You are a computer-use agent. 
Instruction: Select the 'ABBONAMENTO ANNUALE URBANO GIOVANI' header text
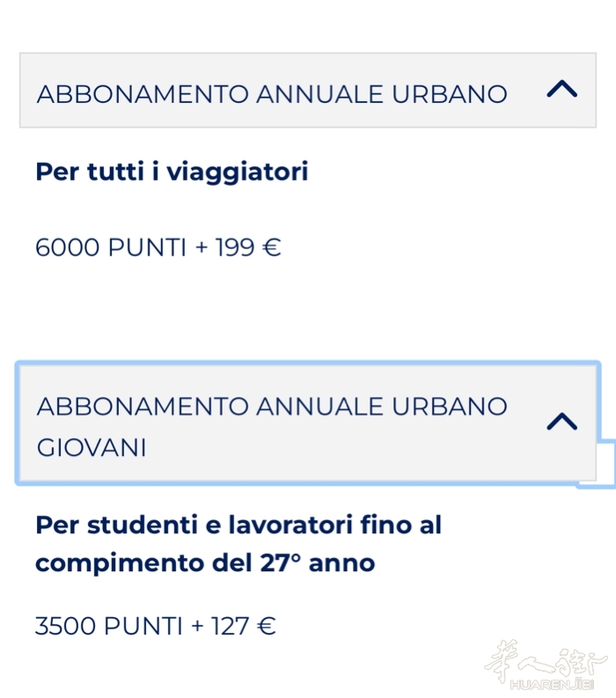tap(272, 407)
